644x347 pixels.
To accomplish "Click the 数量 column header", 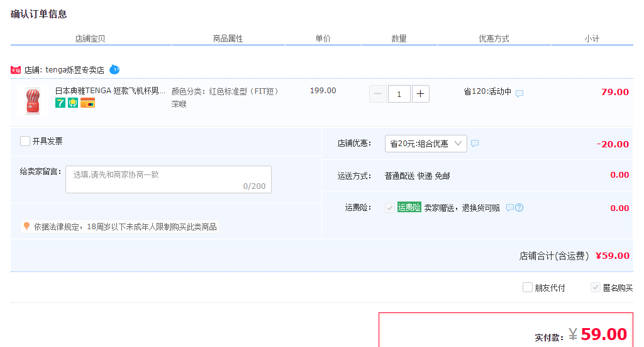I will click(x=399, y=38).
